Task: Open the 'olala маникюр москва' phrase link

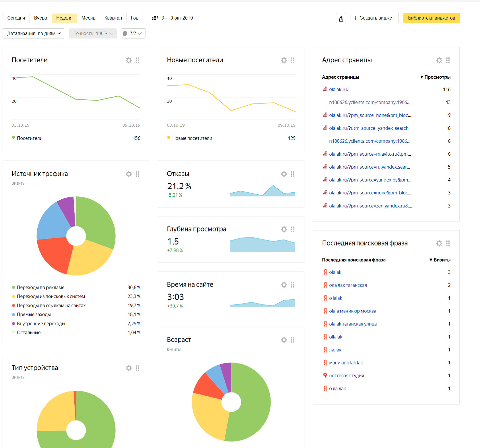Action: click(353, 311)
